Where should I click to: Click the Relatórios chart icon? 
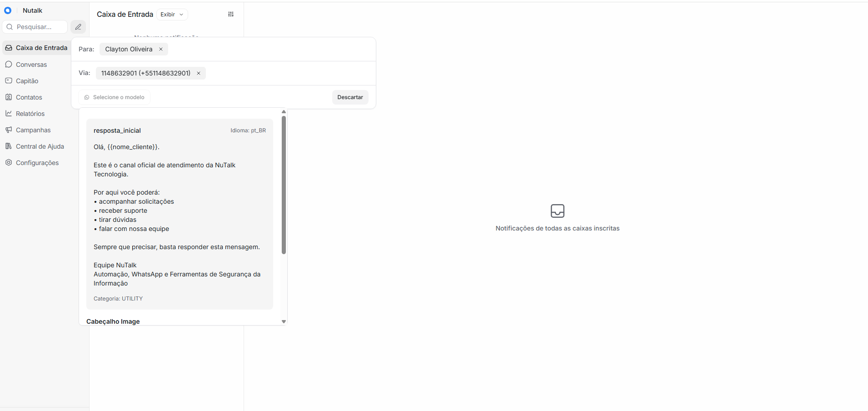pos(9,113)
